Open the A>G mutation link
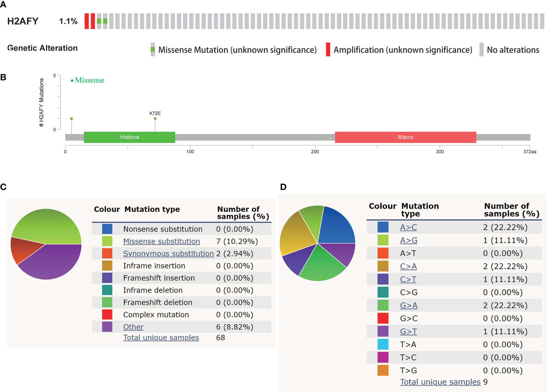 [x=409, y=240]
